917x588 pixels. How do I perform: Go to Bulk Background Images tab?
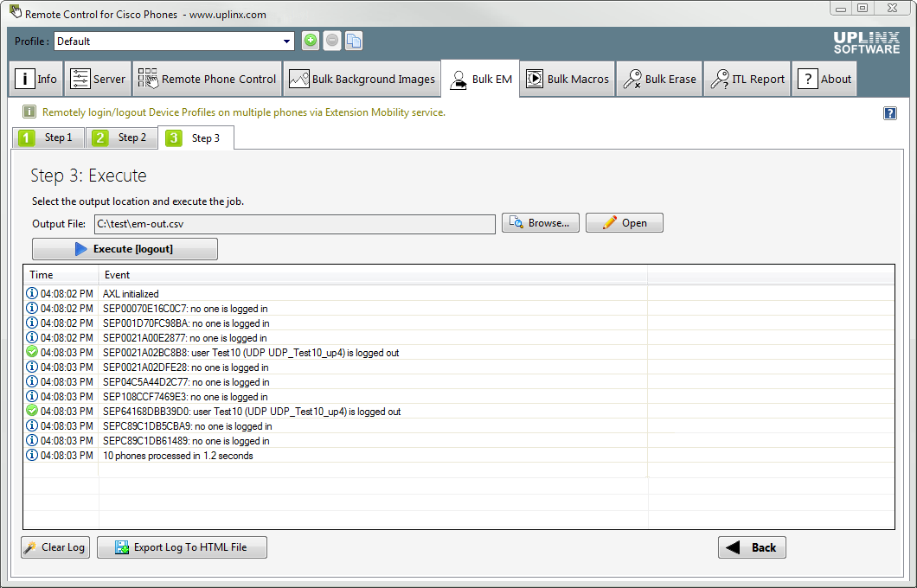coord(362,79)
